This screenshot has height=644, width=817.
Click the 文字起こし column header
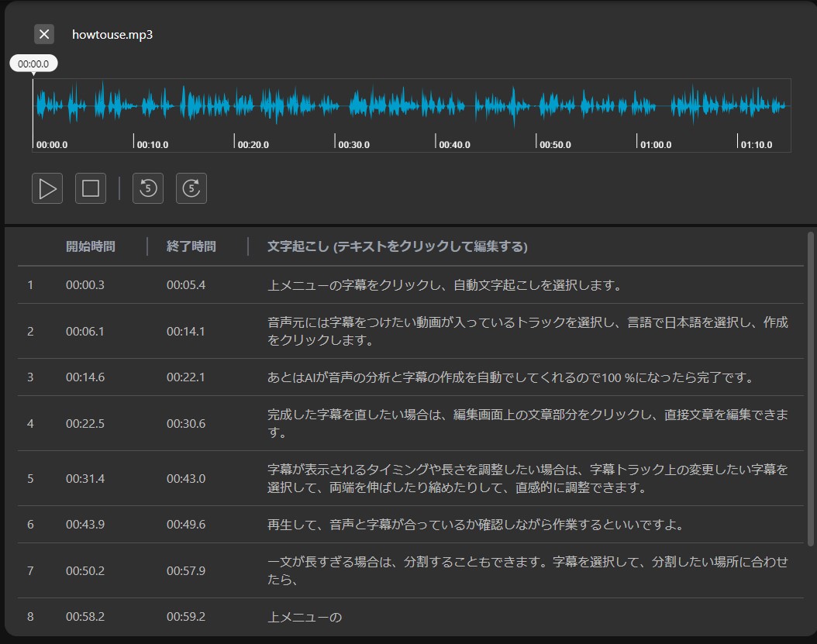(x=397, y=246)
